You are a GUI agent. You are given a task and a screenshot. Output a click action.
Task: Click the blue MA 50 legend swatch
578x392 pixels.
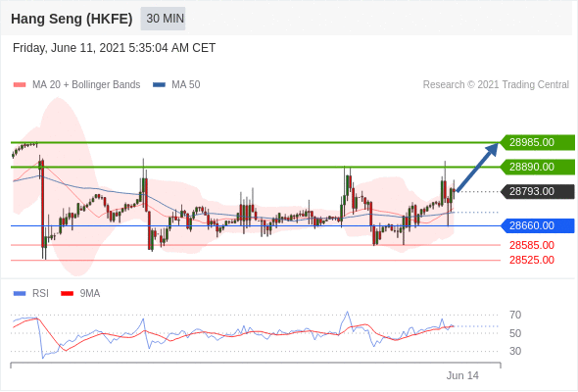159,85
